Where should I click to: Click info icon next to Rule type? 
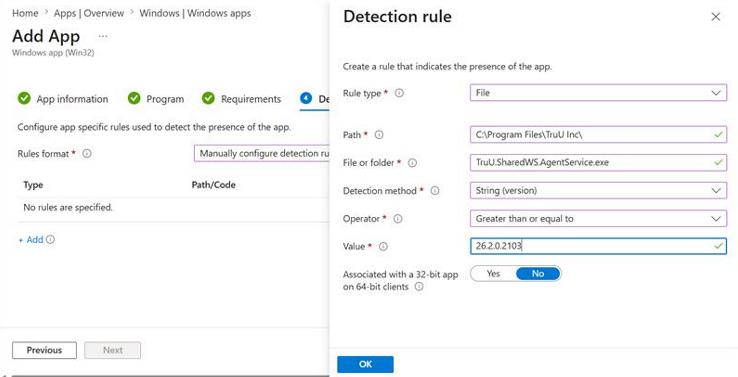399,93
